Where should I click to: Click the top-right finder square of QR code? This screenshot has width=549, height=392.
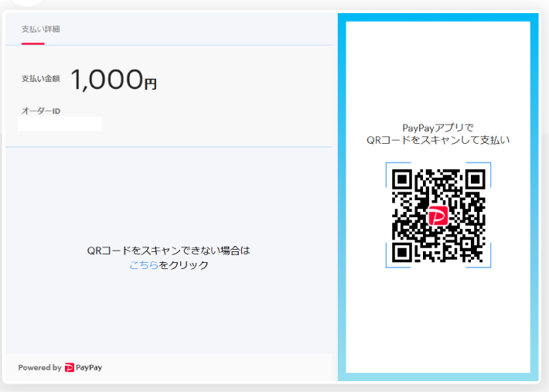(476, 179)
